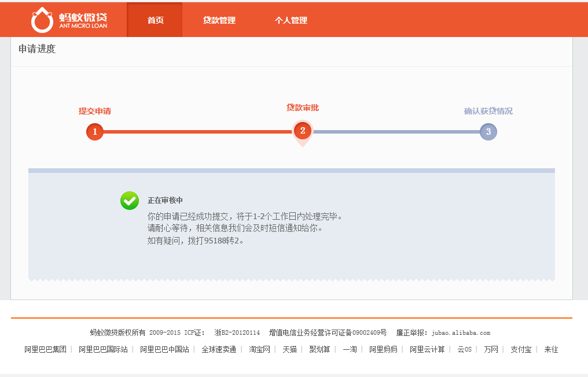
Task: Select the grey step 3 circle
Action: [x=488, y=132]
